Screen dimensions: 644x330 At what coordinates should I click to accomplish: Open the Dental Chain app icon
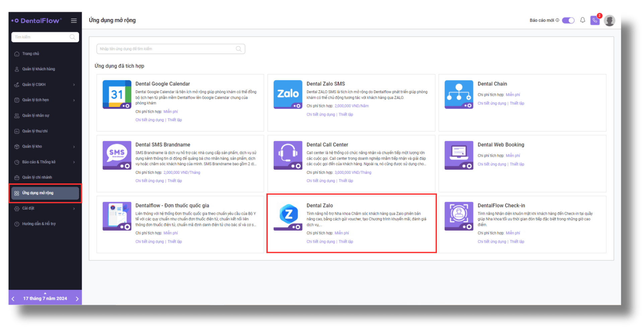tap(459, 94)
